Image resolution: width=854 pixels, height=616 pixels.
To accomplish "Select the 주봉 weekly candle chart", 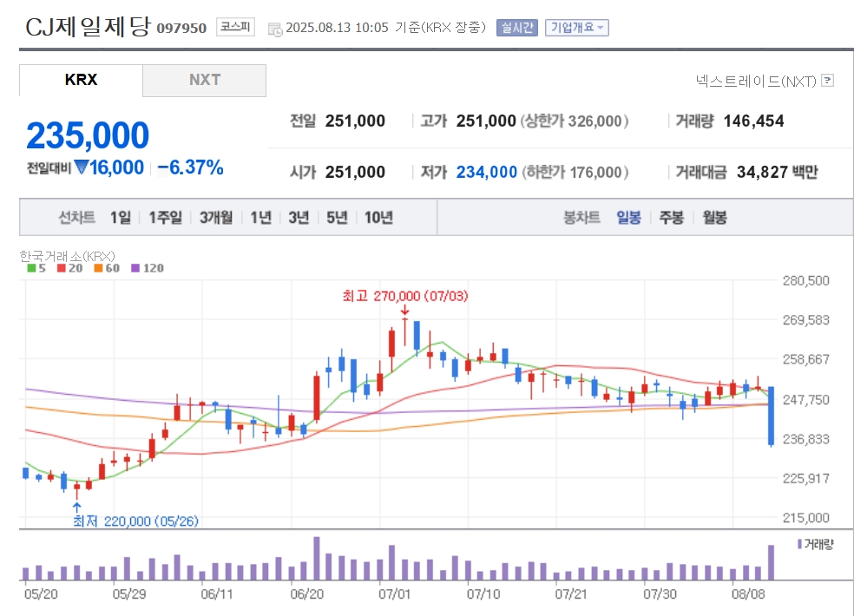I will tap(672, 218).
